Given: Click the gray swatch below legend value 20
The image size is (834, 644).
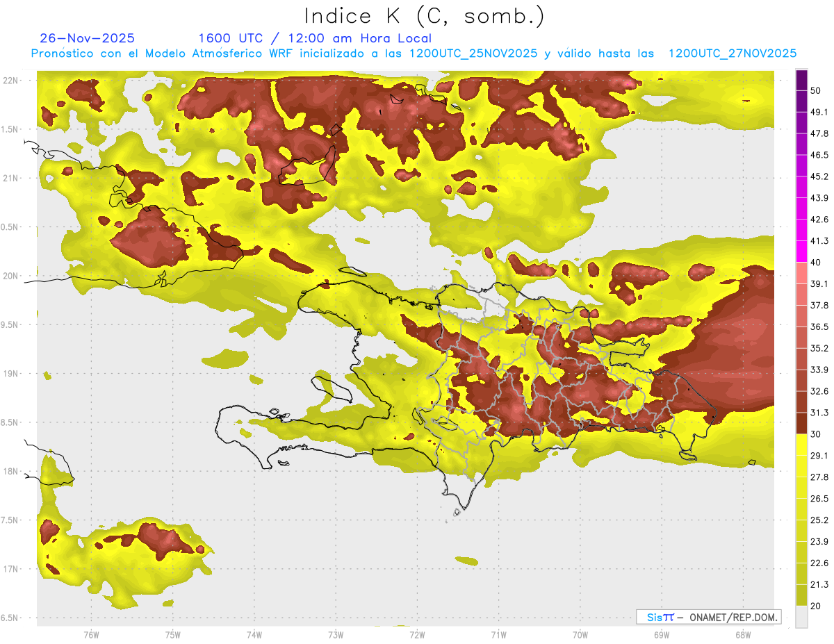Looking at the screenshot, I should pyautogui.click(x=802, y=617).
